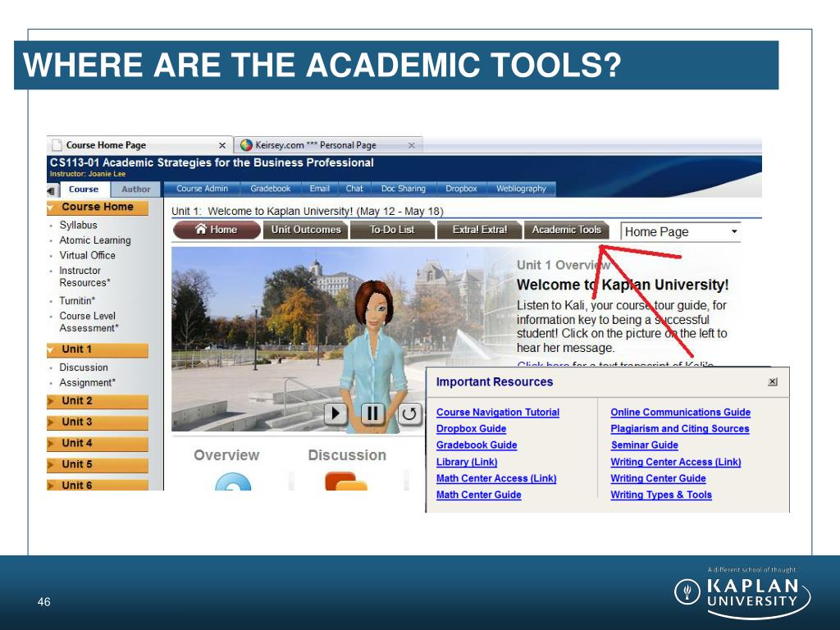Open Math Center Guide link
The height and width of the screenshot is (630, 840).
pyautogui.click(x=478, y=495)
